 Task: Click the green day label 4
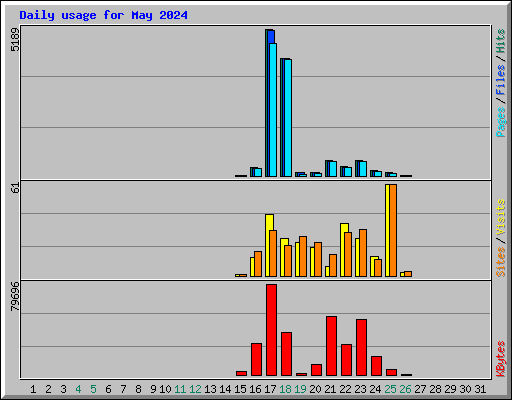click(x=78, y=389)
